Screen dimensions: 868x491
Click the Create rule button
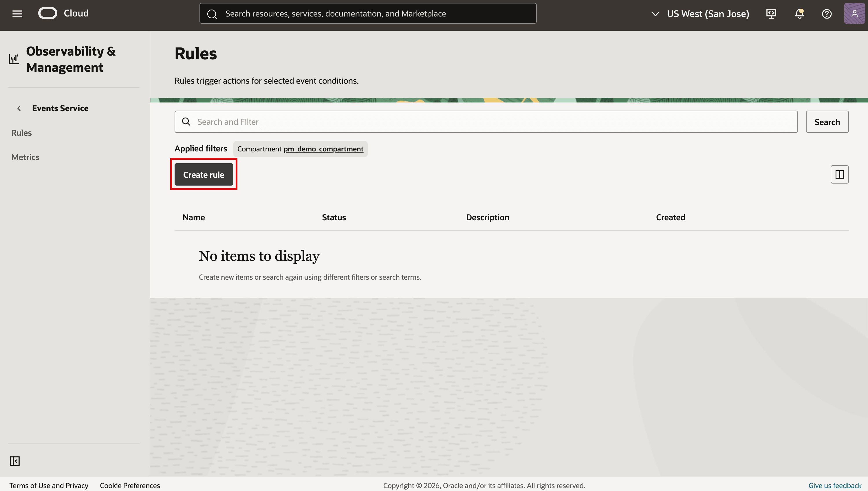pyautogui.click(x=203, y=174)
